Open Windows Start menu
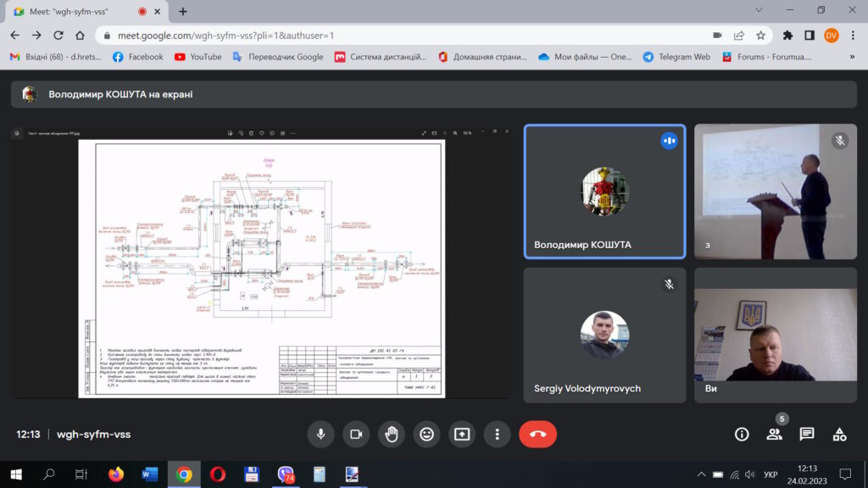 coord(16,474)
